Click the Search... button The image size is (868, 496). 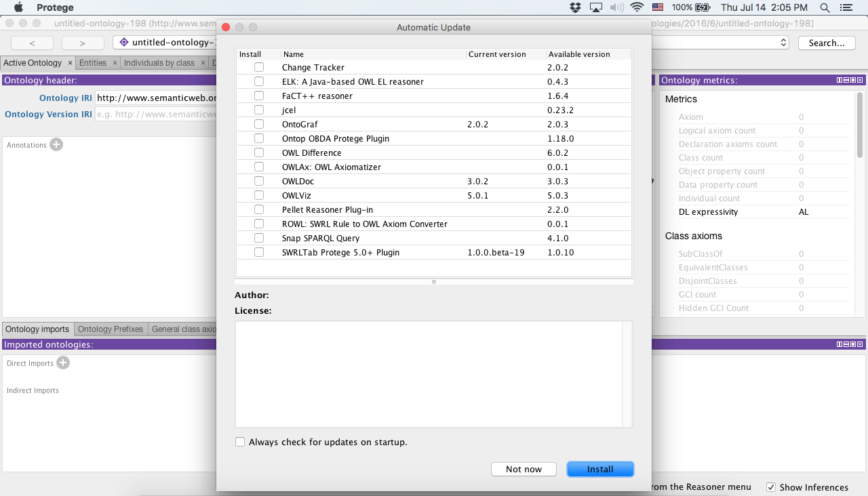[827, 43]
